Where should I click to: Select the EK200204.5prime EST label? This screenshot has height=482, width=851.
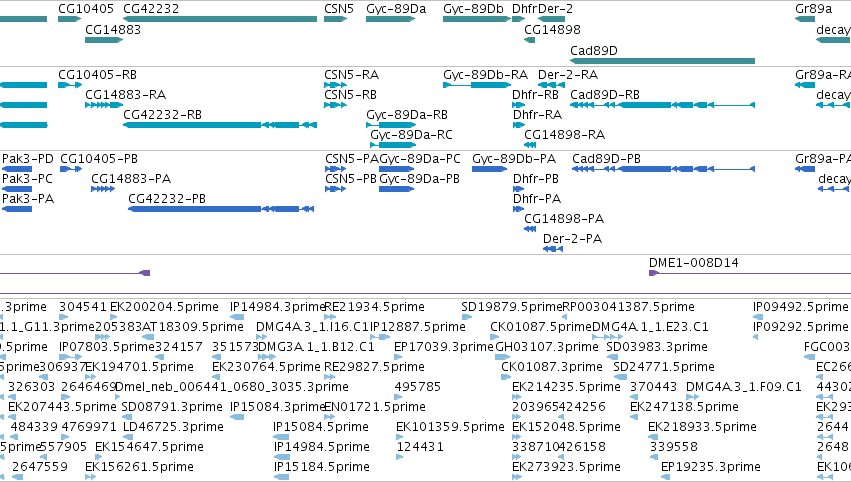(164, 307)
